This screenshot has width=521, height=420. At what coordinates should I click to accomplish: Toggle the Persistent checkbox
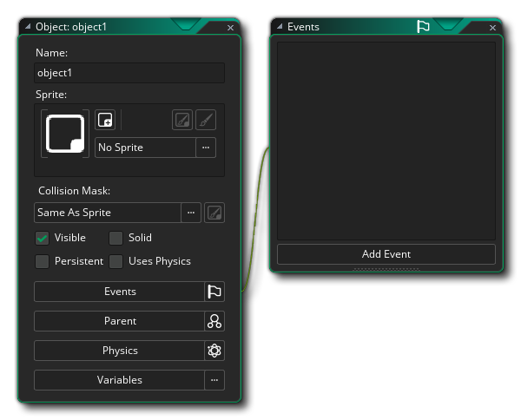pyautogui.click(x=42, y=261)
